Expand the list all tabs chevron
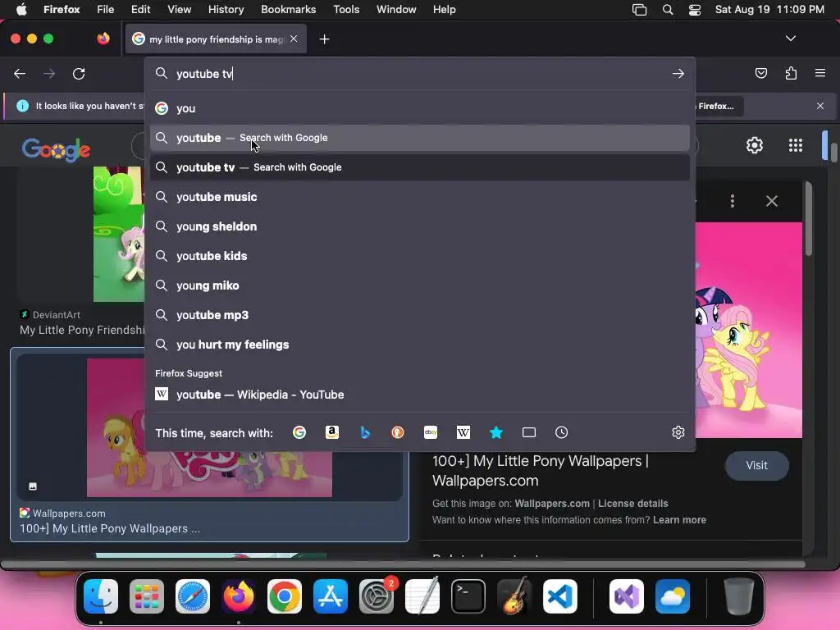840x630 pixels. click(791, 39)
